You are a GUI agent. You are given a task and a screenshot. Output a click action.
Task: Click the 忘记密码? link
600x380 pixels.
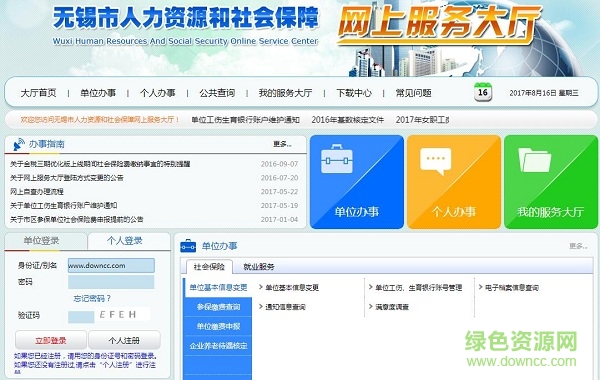(x=92, y=298)
